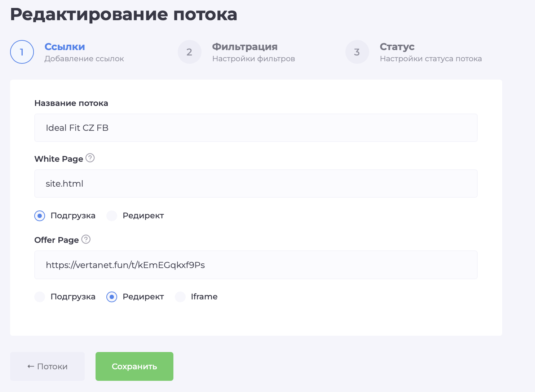Select Подгрузка radio under Offer Page
This screenshot has height=392, width=535.
pyautogui.click(x=40, y=297)
